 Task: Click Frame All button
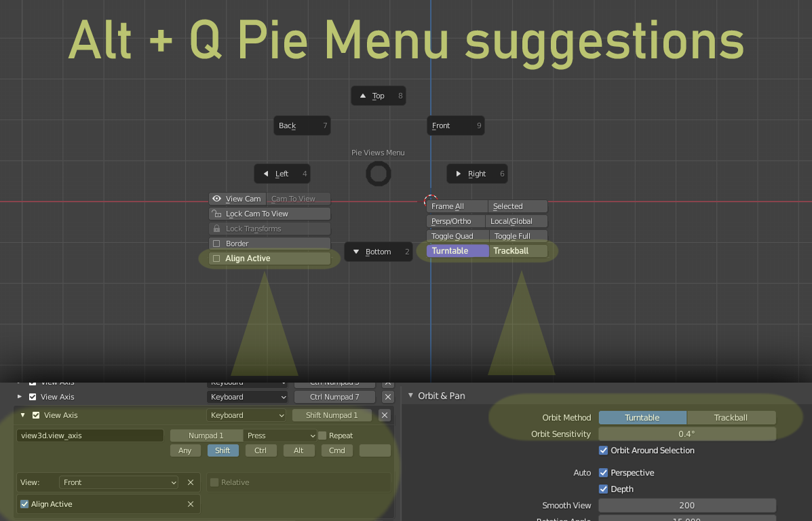pyautogui.click(x=457, y=206)
